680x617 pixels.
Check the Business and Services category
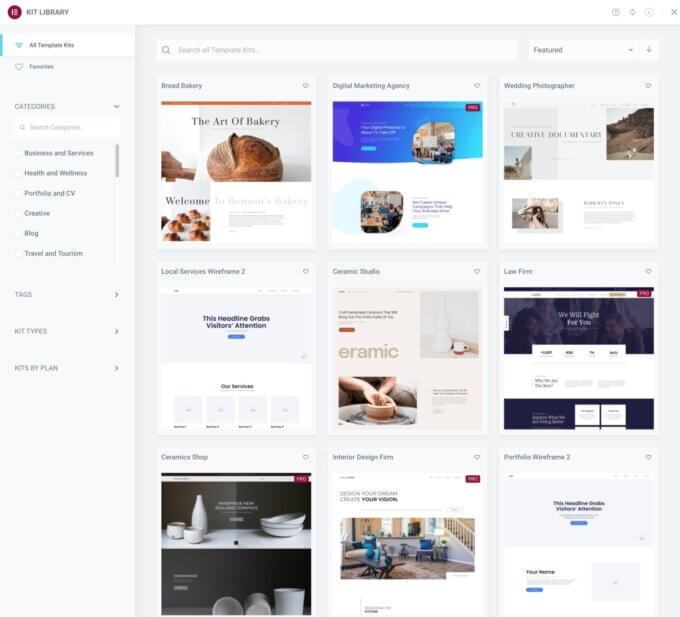click(x=18, y=153)
